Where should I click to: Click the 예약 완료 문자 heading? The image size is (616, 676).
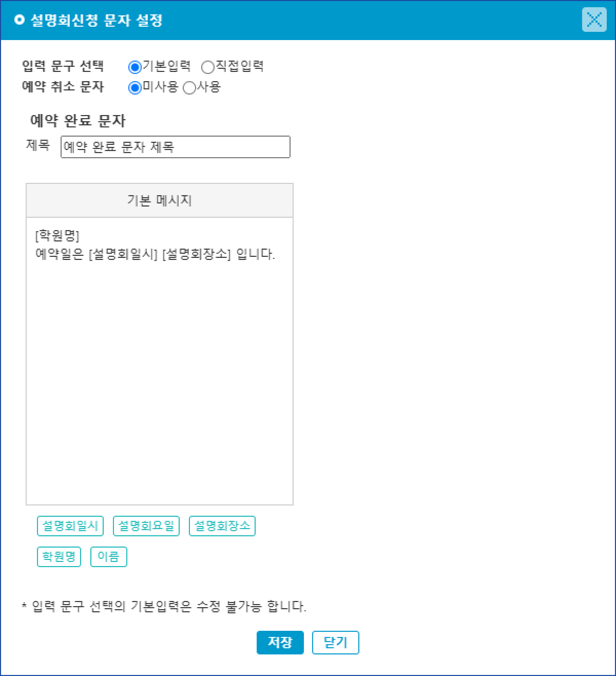[x=78, y=120]
